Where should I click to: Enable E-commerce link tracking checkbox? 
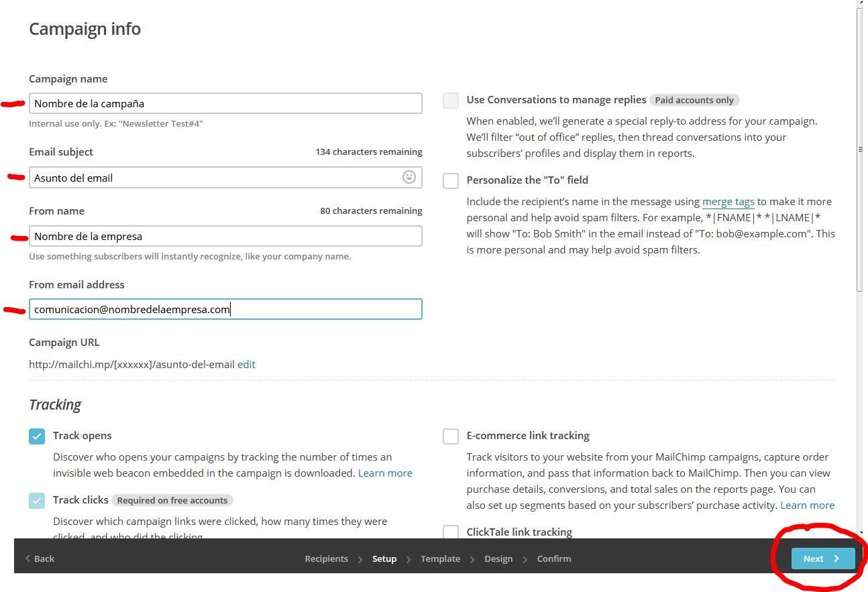click(451, 436)
